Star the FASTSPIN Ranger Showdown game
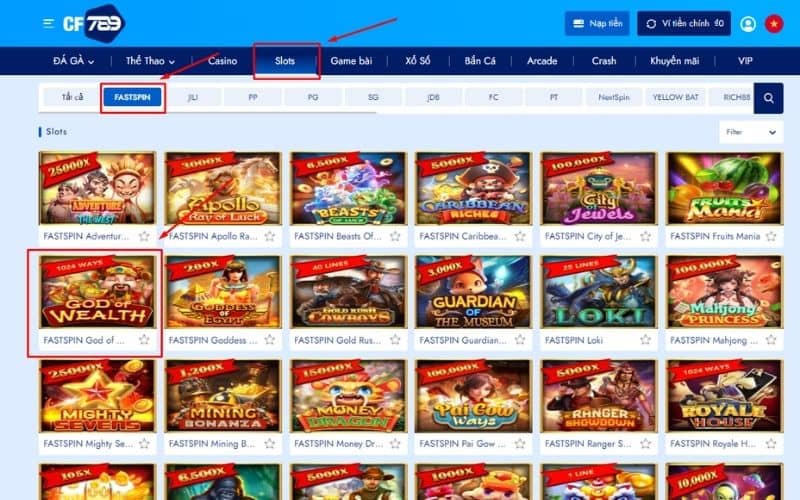 click(x=645, y=444)
